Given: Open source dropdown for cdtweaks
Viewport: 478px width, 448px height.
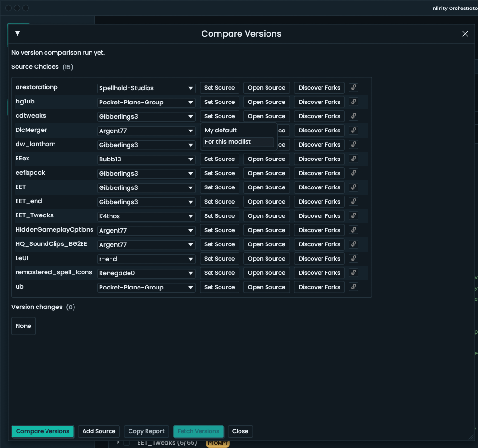Looking at the screenshot, I should (x=147, y=117).
